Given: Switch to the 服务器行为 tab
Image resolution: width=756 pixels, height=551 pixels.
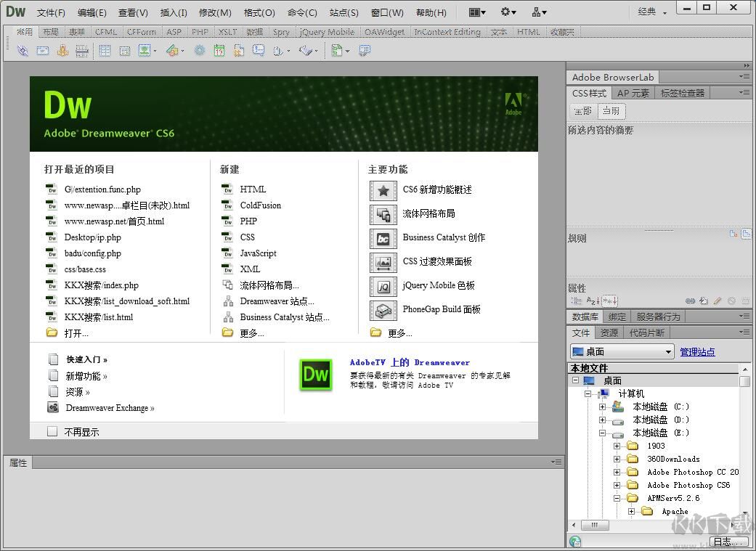Looking at the screenshot, I should point(657,316).
